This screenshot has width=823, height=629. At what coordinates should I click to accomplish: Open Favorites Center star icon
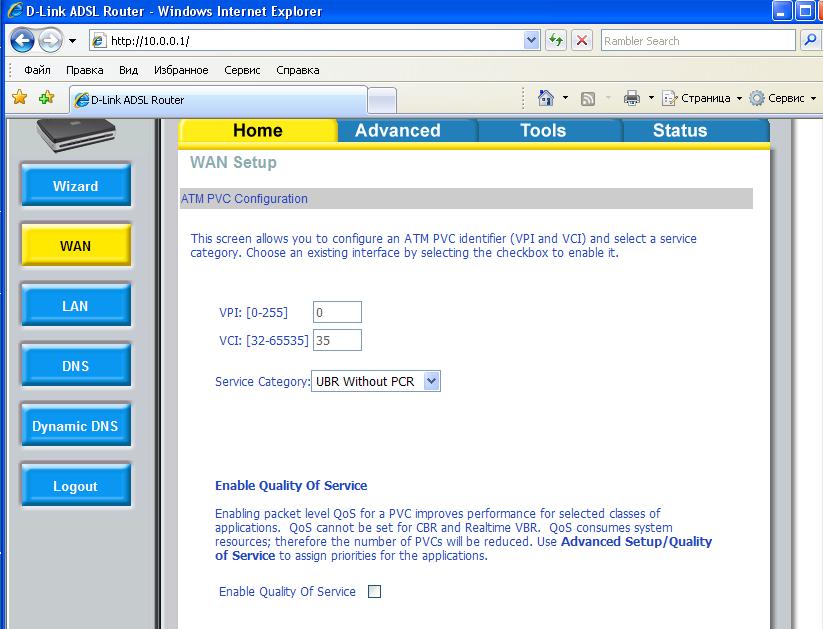(x=19, y=98)
